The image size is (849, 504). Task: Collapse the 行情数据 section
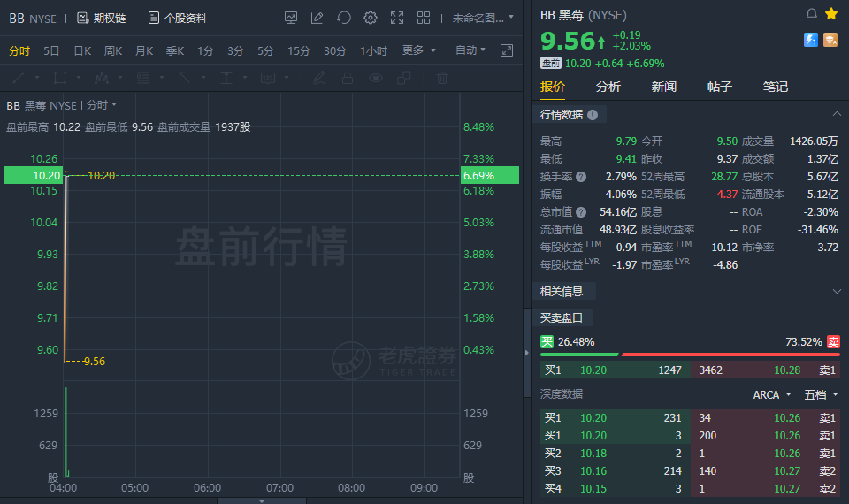[x=837, y=114]
